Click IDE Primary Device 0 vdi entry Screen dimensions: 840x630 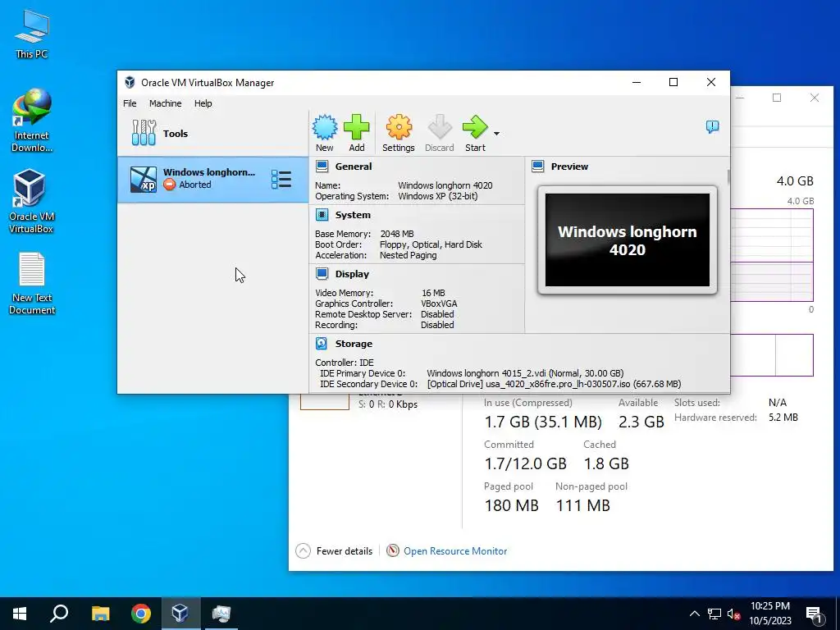point(525,373)
